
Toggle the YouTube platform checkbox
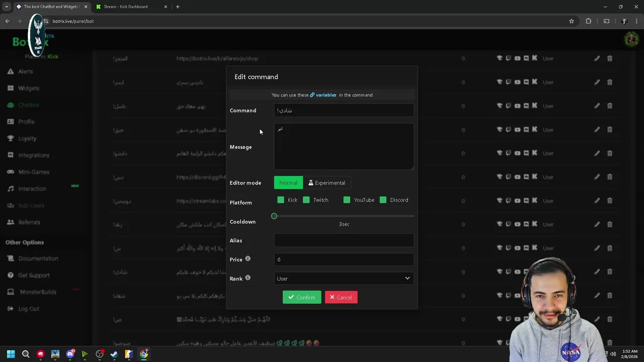click(x=347, y=200)
